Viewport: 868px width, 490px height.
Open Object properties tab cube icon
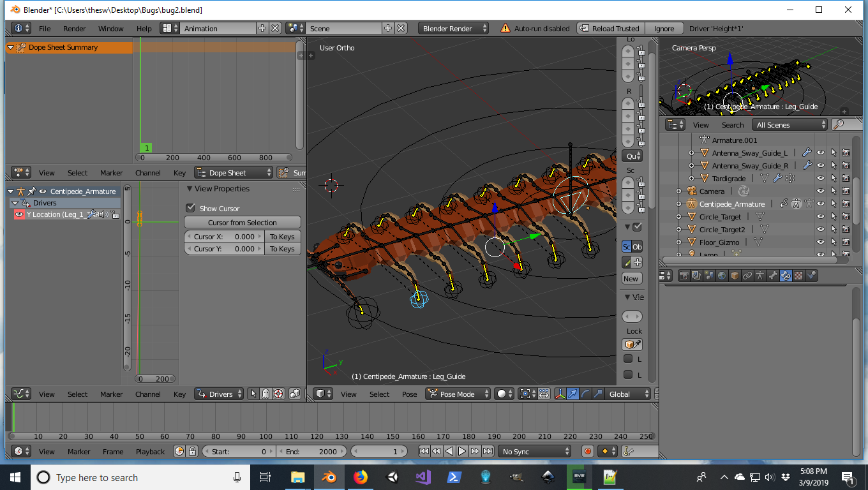pyautogui.click(x=735, y=276)
